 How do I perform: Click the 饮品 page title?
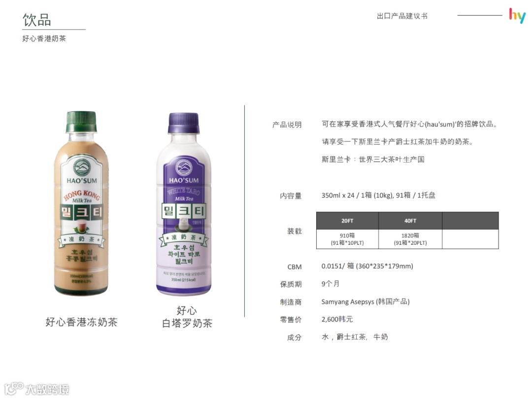click(37, 20)
